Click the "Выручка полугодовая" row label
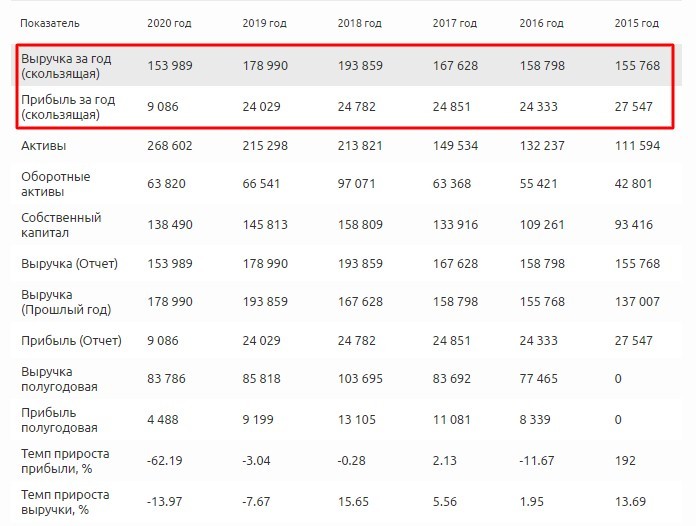The image size is (696, 526). [x=60, y=379]
